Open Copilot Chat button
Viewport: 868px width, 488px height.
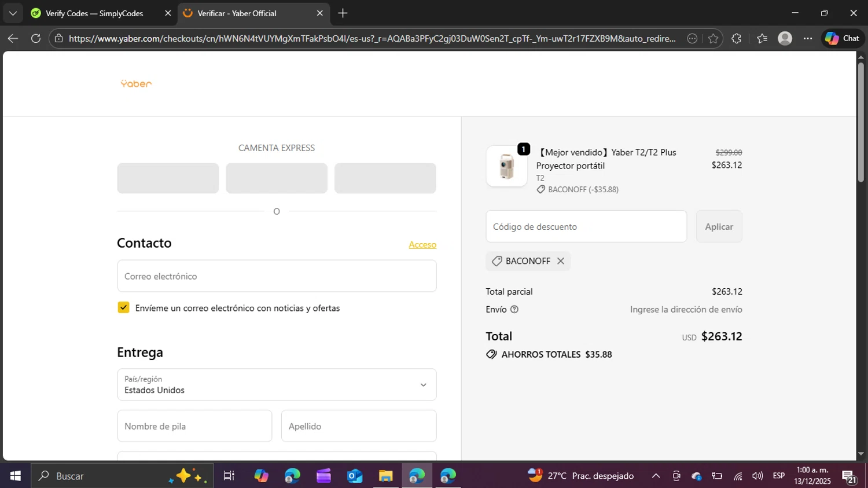(843, 39)
